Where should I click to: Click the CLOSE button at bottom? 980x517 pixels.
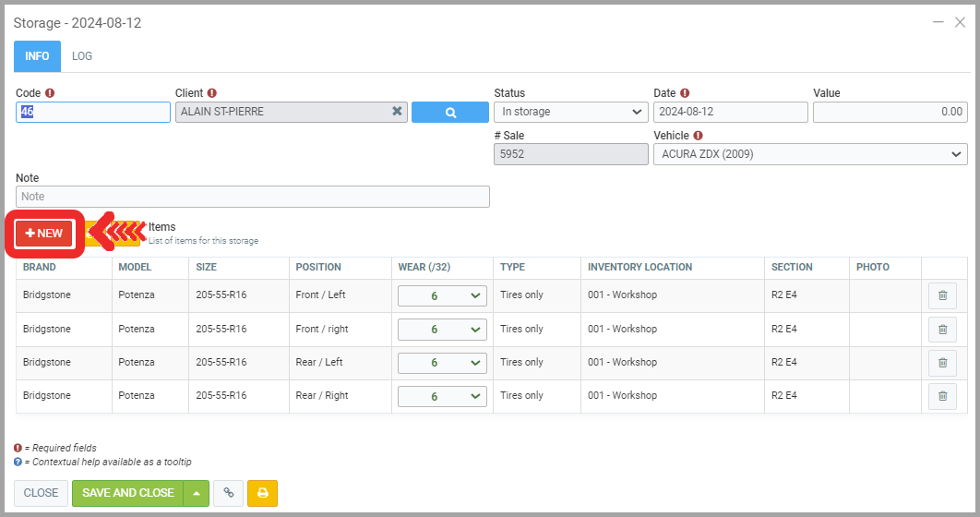(x=41, y=493)
